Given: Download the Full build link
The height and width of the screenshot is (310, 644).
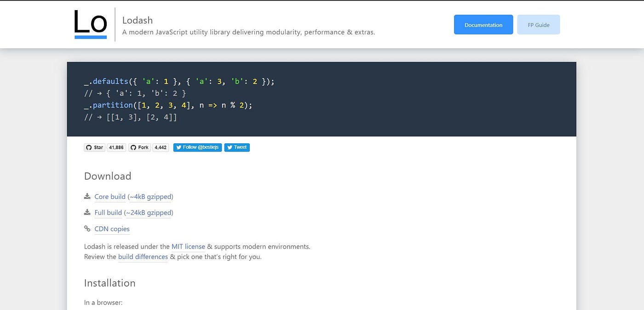Looking at the screenshot, I should click(108, 213).
